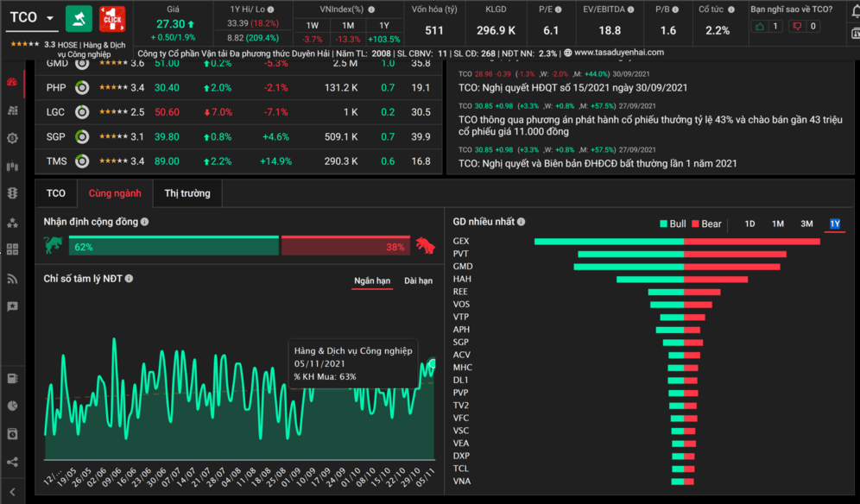Click the share icon in left sidebar

pos(12,462)
